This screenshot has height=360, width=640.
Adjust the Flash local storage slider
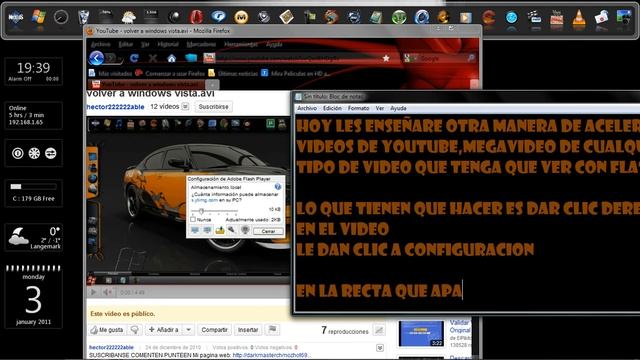point(201,211)
